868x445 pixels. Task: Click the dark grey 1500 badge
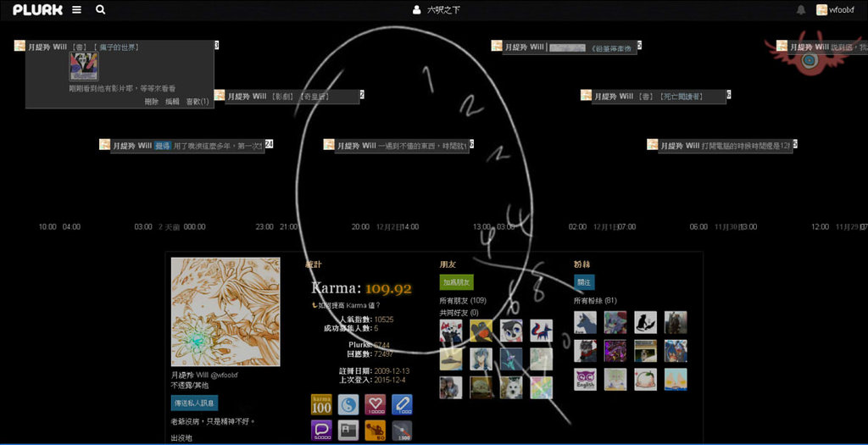403,431
